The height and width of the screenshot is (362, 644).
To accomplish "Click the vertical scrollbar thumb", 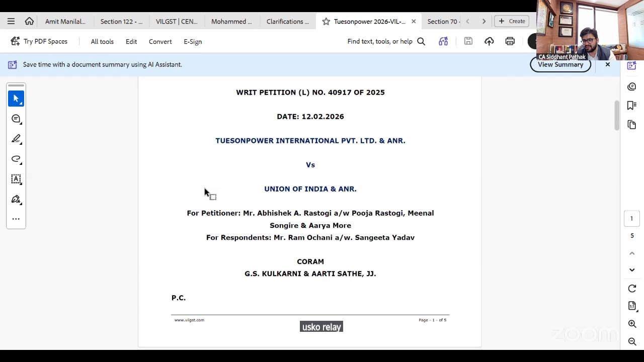I will (617, 116).
